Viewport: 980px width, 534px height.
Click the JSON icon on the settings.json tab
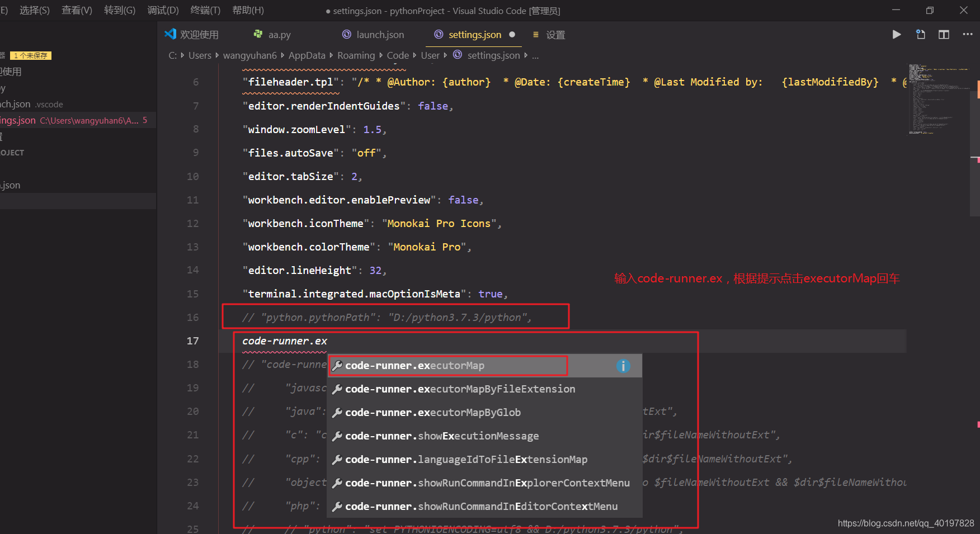pyautogui.click(x=439, y=34)
